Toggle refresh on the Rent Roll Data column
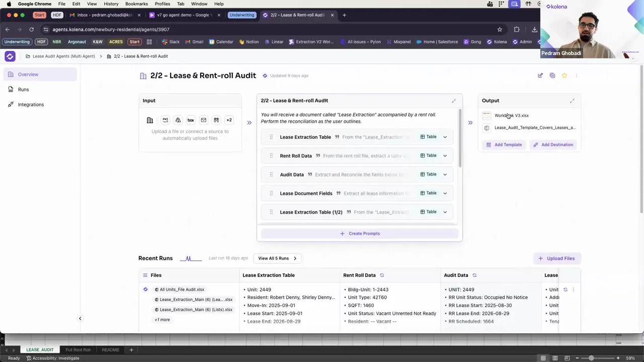The image size is (644, 362). (382, 275)
